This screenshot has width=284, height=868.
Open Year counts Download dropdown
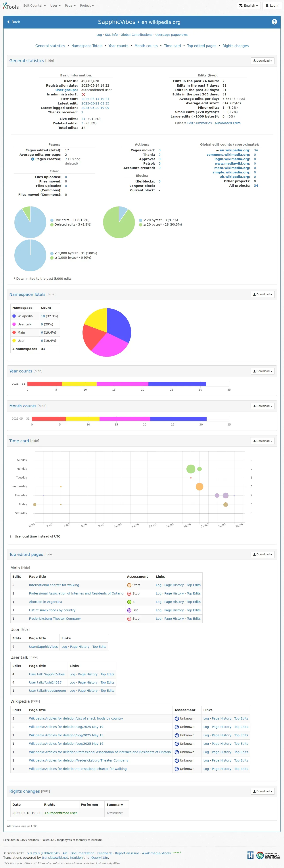click(x=262, y=371)
